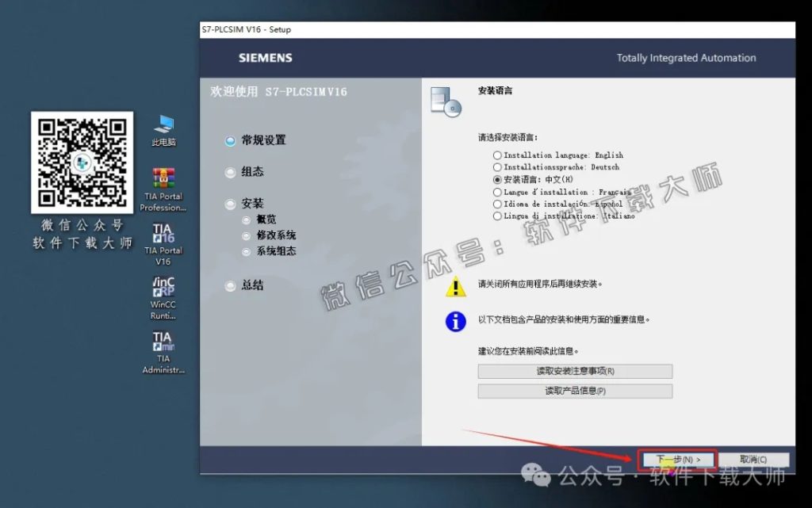The image size is (812, 508).
Task: Select Langue d'installation: Français
Action: [496, 192]
